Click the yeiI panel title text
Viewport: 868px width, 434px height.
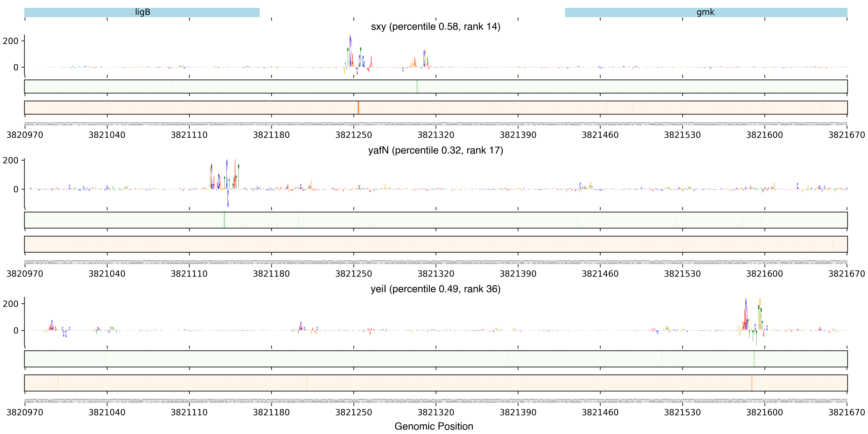point(435,289)
